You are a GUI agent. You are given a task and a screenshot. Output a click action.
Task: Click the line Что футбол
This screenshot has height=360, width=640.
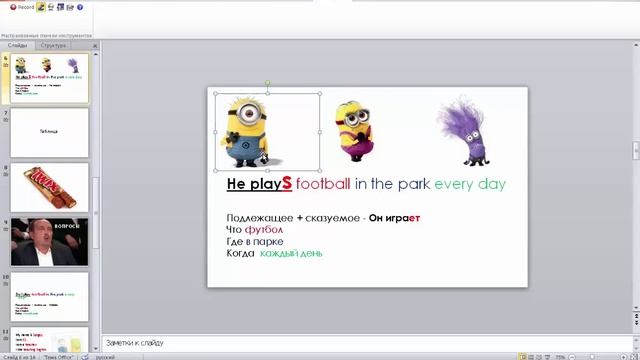255,230
